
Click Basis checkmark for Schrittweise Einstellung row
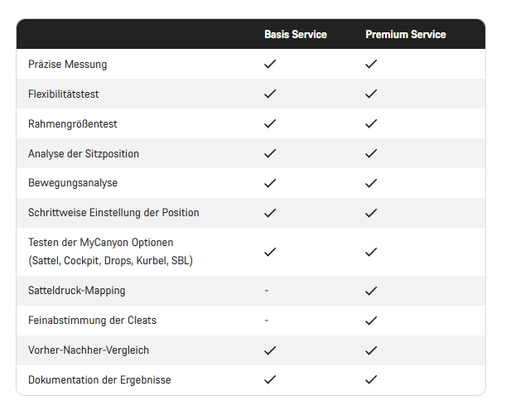[x=270, y=213]
